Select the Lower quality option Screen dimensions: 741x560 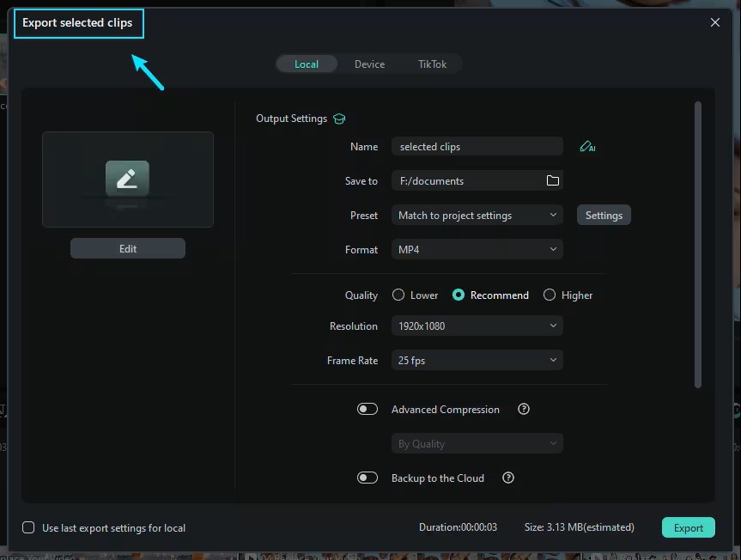(397, 295)
